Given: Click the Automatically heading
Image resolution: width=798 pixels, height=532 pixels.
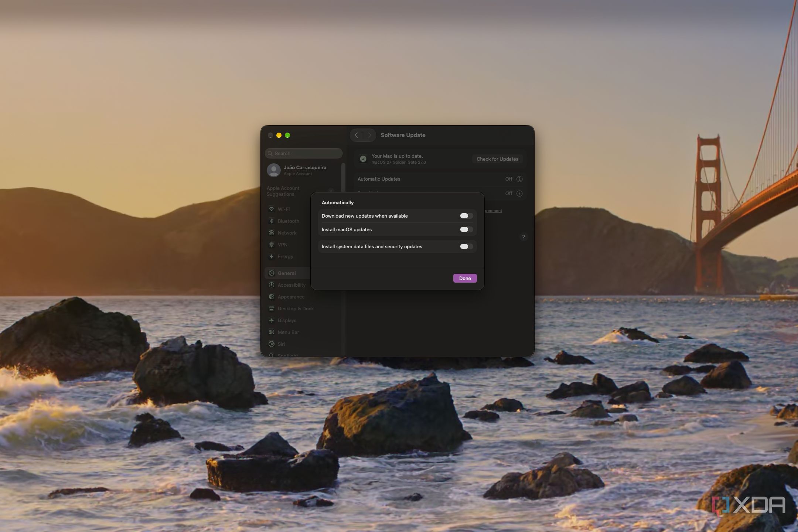Looking at the screenshot, I should coord(338,202).
